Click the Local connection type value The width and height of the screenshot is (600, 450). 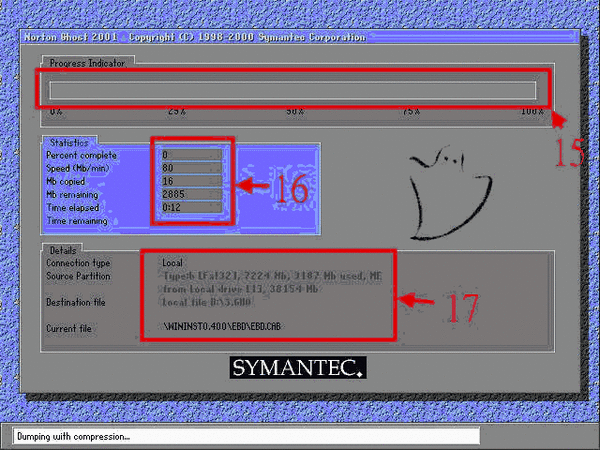pos(172,263)
